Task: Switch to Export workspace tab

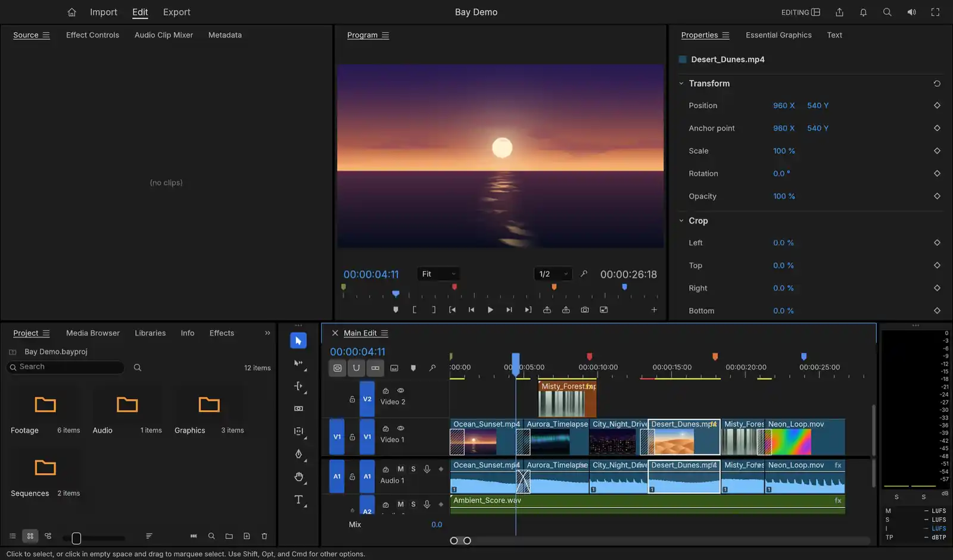Action: point(177,12)
